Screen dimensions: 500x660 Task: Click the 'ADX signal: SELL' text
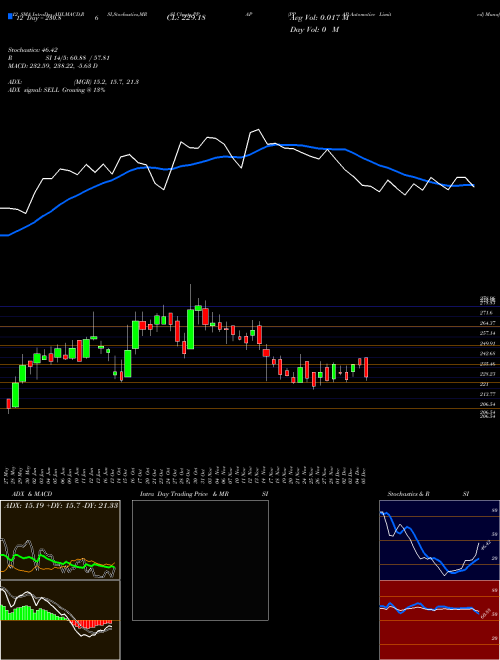35,90
